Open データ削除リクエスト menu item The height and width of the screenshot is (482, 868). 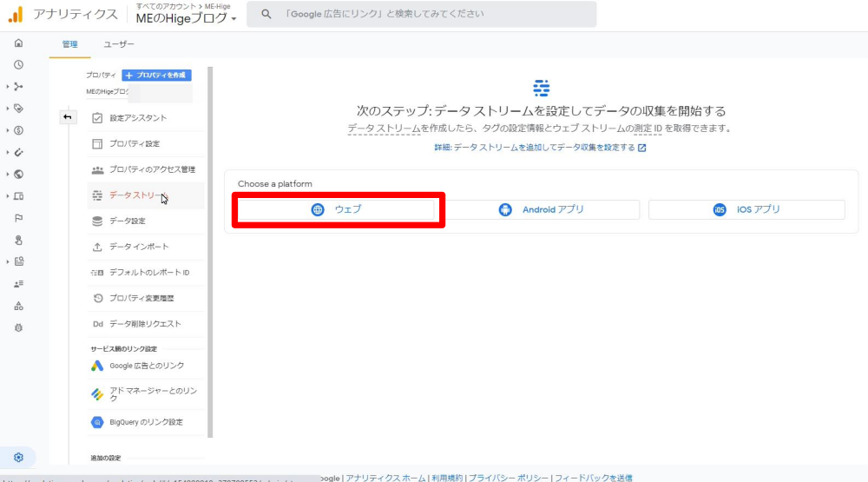pos(146,324)
